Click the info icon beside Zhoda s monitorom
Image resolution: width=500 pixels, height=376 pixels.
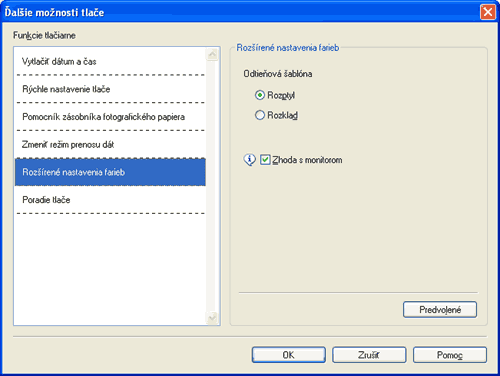(250, 160)
